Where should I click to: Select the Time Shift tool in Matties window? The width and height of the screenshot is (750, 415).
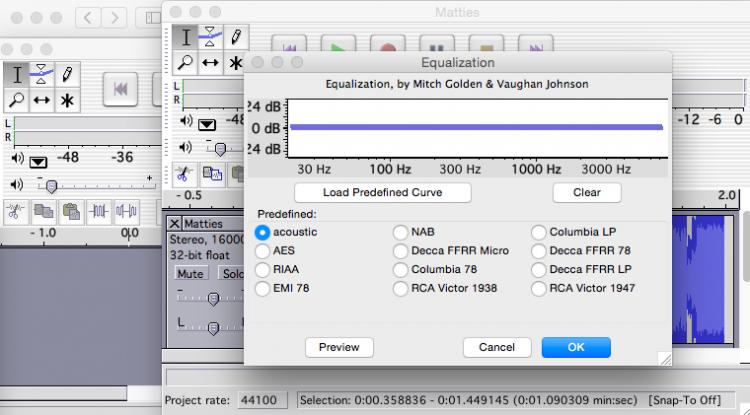pos(210,63)
